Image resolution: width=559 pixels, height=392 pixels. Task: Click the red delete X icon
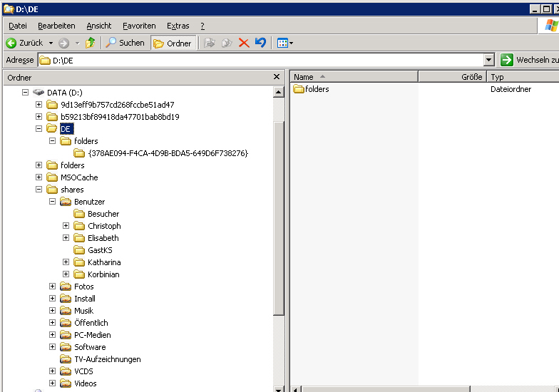(244, 43)
